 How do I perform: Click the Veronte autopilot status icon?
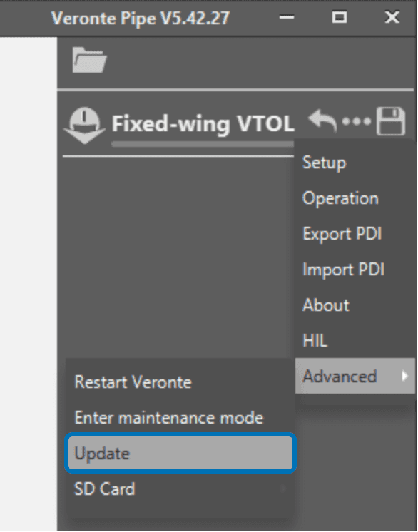tap(85, 126)
